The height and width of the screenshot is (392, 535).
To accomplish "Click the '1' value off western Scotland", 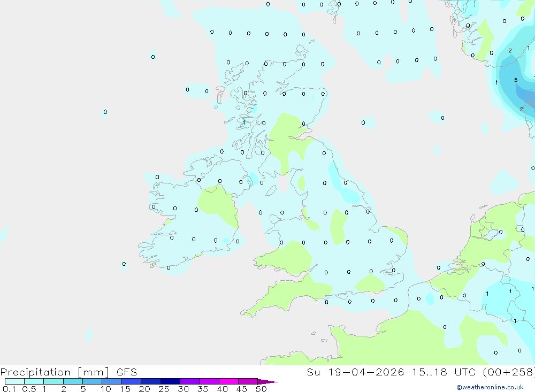I will 243,122.
